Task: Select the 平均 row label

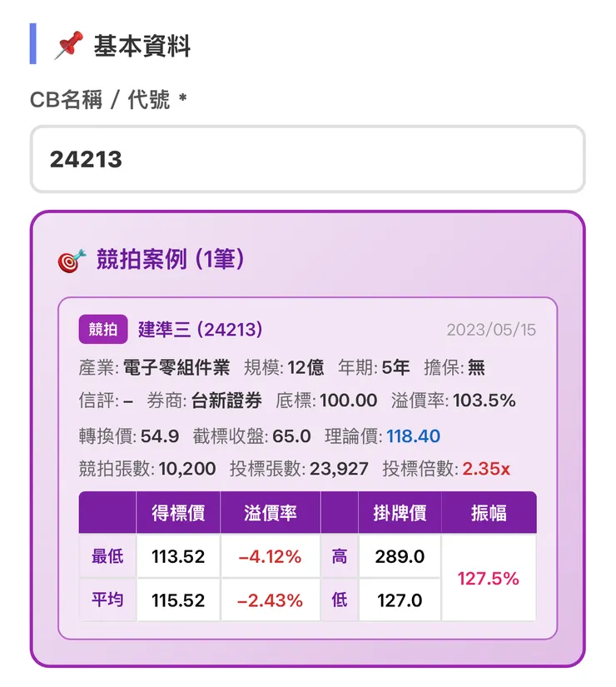Action: point(107,599)
